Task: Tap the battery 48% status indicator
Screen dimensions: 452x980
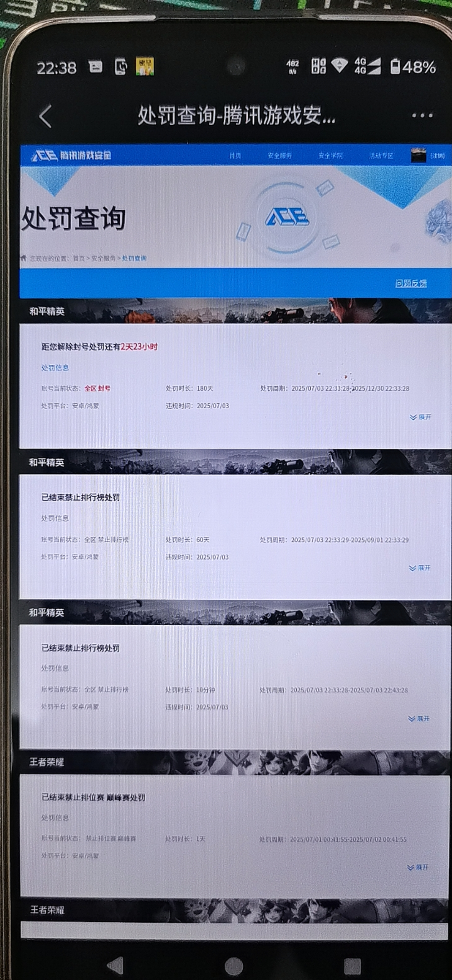Action: point(413,67)
